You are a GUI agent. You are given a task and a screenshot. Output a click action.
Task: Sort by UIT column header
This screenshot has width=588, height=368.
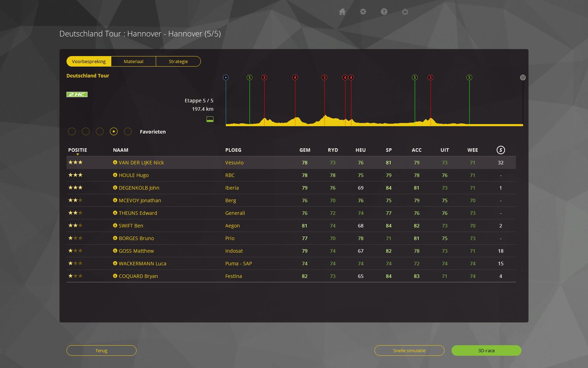(444, 150)
